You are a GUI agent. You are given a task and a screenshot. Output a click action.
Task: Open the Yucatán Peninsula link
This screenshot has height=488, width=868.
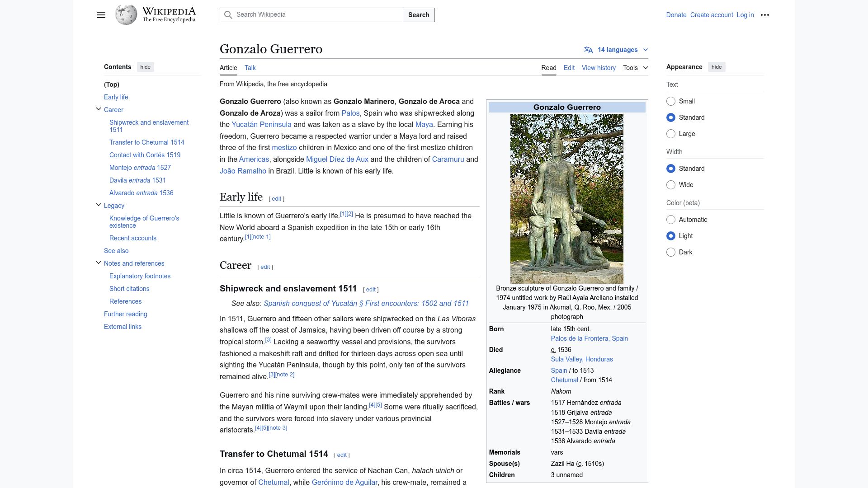pos(261,125)
